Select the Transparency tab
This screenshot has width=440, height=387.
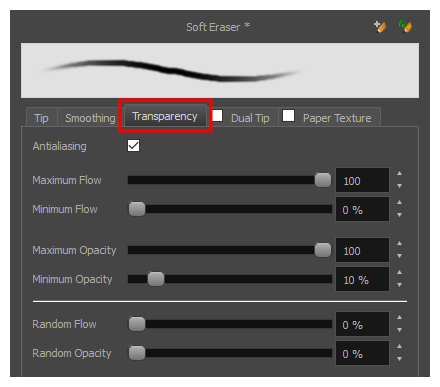[165, 116]
